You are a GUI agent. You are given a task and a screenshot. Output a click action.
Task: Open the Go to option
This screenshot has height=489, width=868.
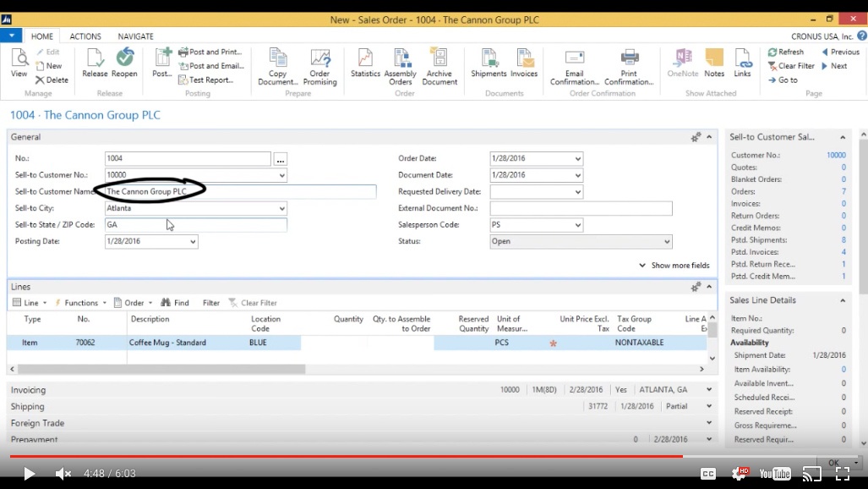pyautogui.click(x=783, y=80)
